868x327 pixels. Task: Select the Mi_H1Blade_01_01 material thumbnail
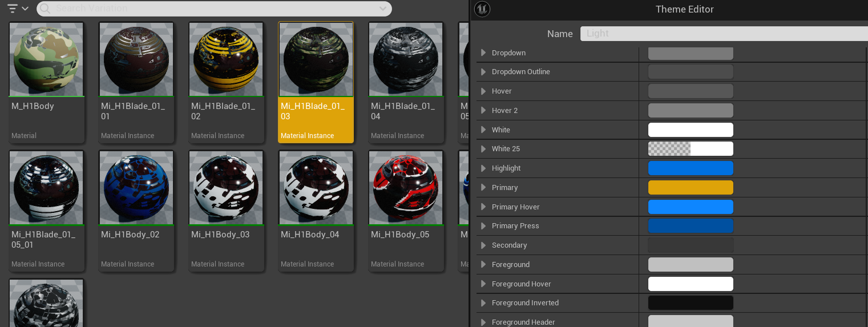pos(136,59)
